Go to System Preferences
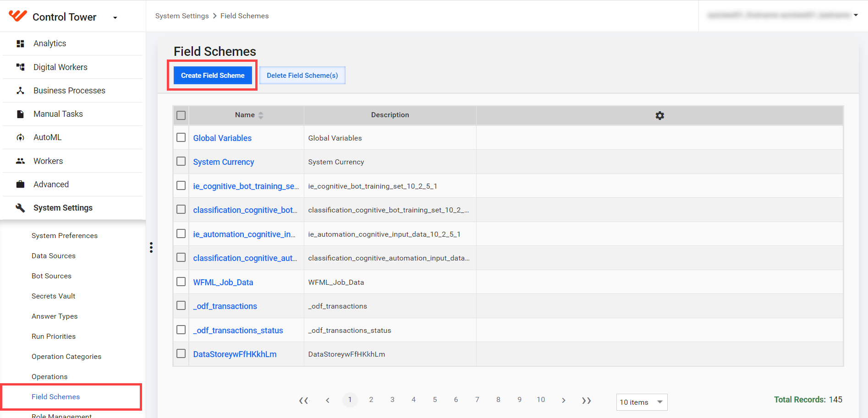Image resolution: width=868 pixels, height=418 pixels. [65, 236]
